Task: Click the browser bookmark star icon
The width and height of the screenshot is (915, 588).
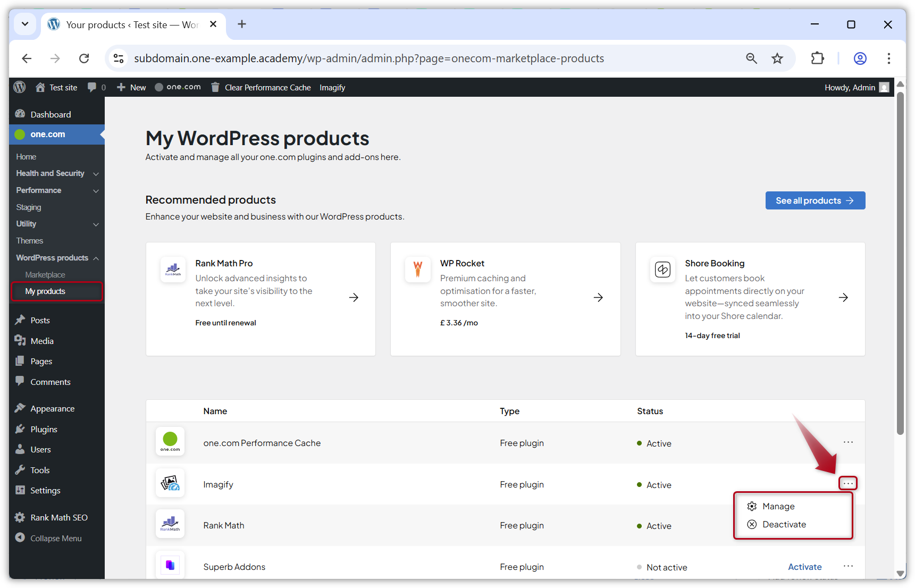Action: click(x=777, y=58)
